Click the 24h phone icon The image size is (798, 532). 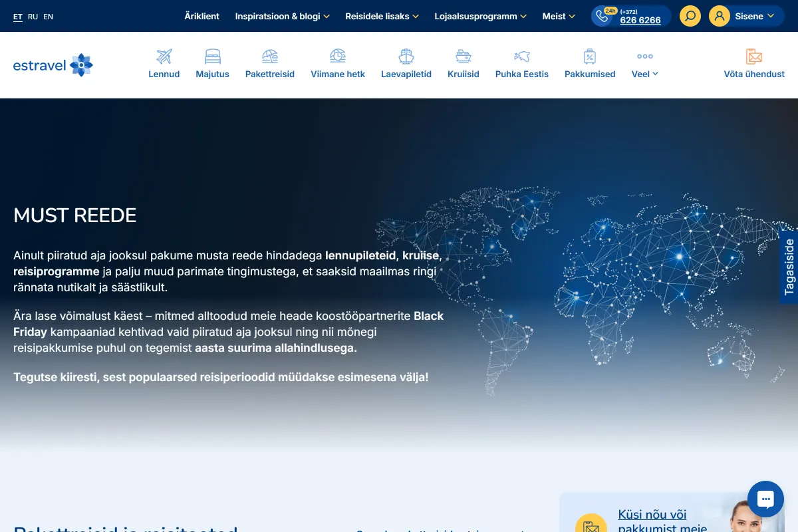coord(603,16)
